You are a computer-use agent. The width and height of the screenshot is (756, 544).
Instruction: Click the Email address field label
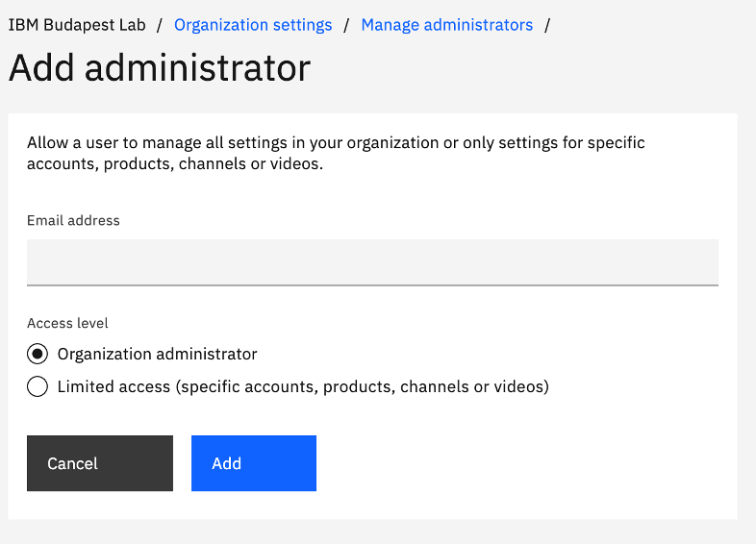click(x=73, y=220)
